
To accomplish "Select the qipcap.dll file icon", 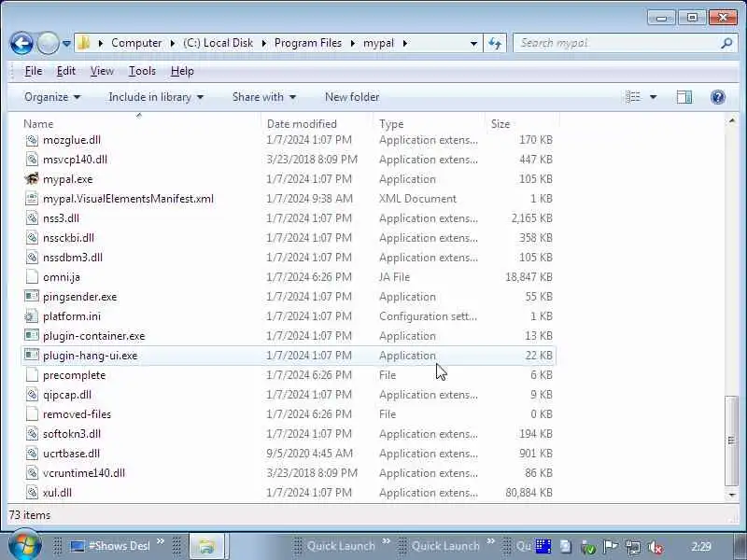I will [32, 394].
